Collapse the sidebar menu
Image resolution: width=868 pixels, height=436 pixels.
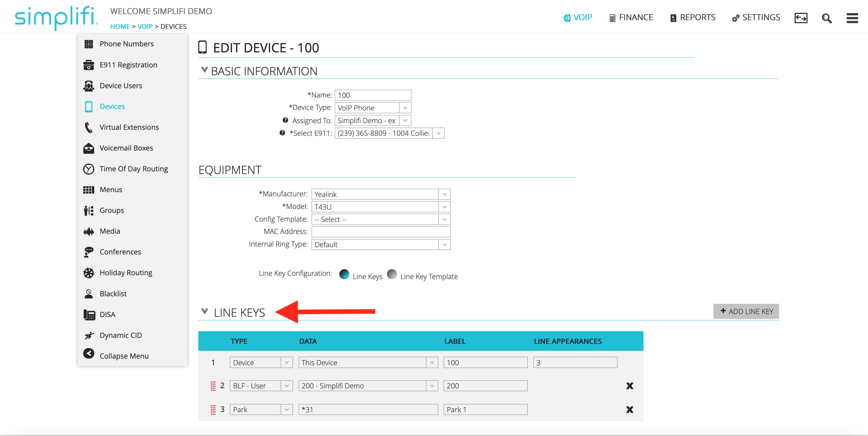pyautogui.click(x=124, y=356)
